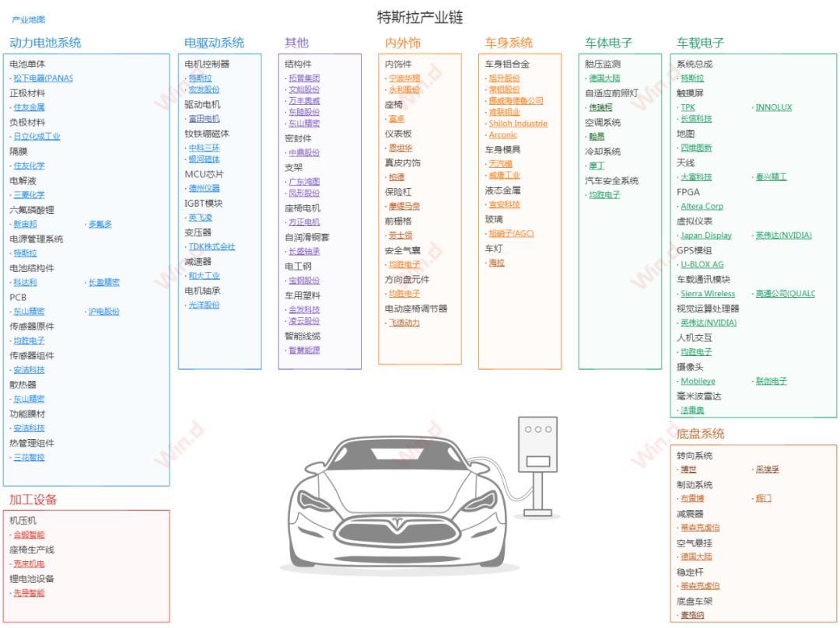Click the Arconic link

click(x=503, y=135)
